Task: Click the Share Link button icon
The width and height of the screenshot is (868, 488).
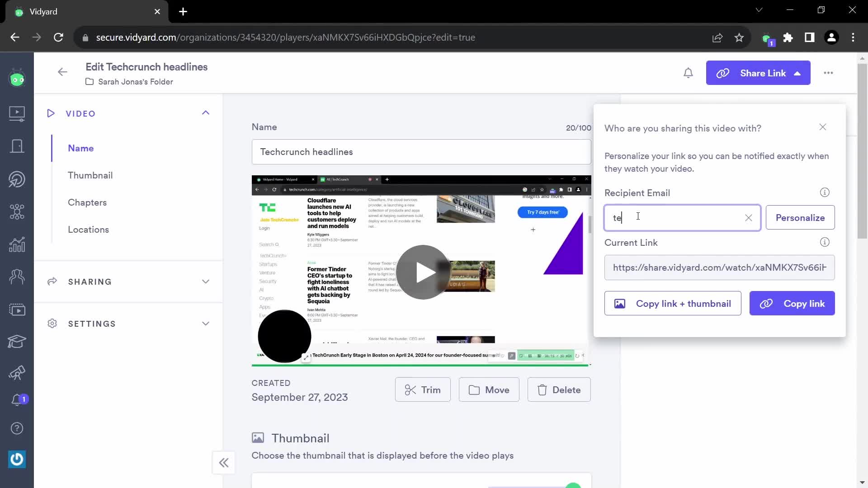Action: (722, 73)
